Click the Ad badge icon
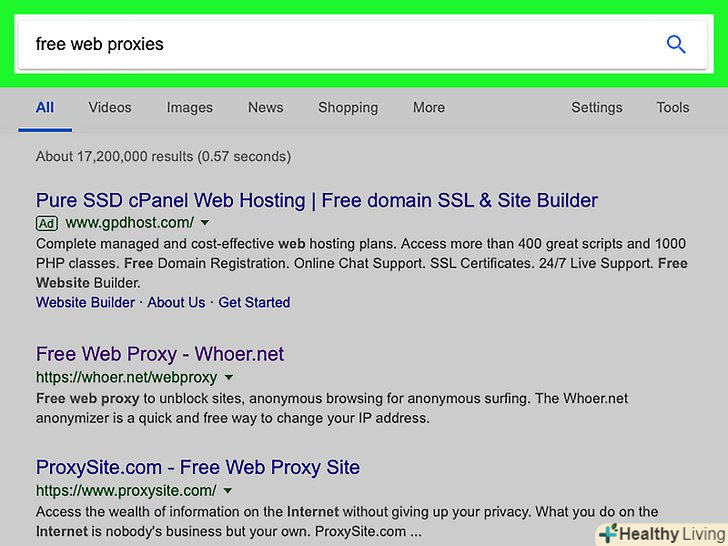728x546 pixels. (46, 223)
